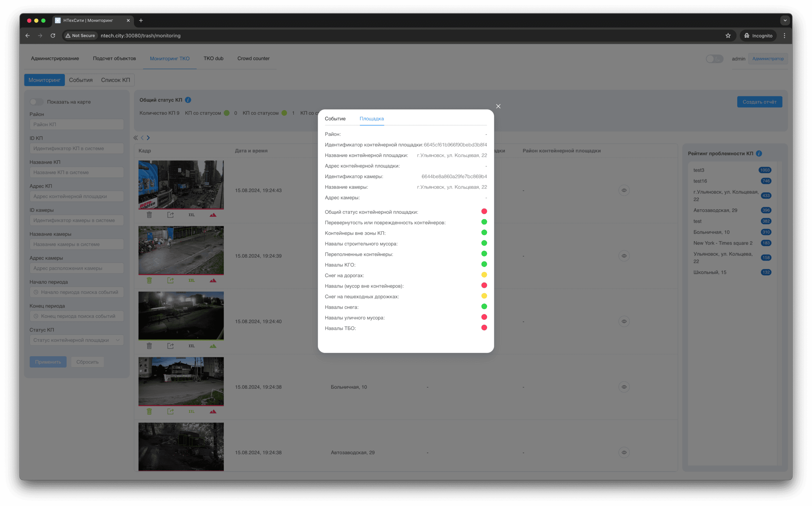This screenshot has height=506, width=812.
Task: Bookmark the page with star icon
Action: [x=728, y=35]
